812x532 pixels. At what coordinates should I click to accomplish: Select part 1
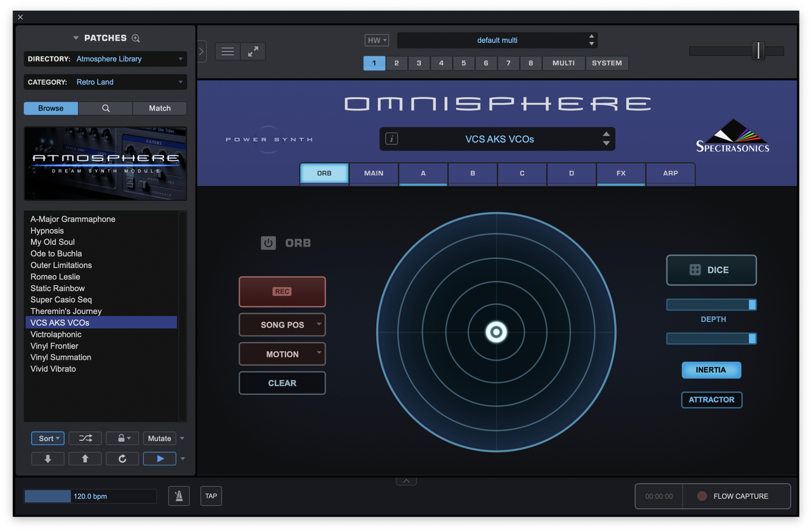(374, 63)
